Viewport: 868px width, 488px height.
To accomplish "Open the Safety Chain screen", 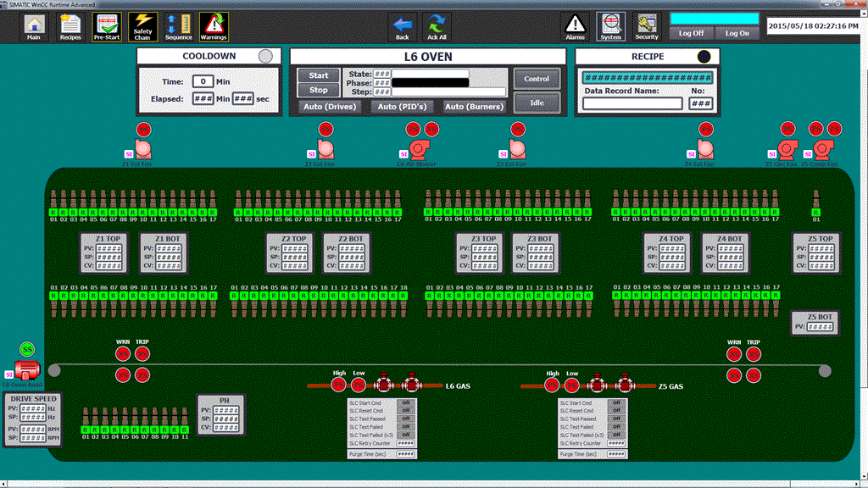I will [142, 26].
